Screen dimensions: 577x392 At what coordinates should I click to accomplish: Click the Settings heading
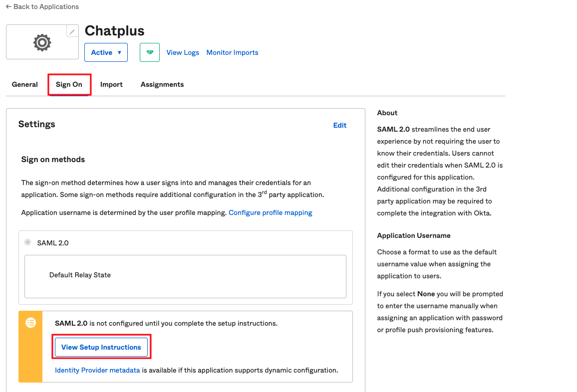37,124
